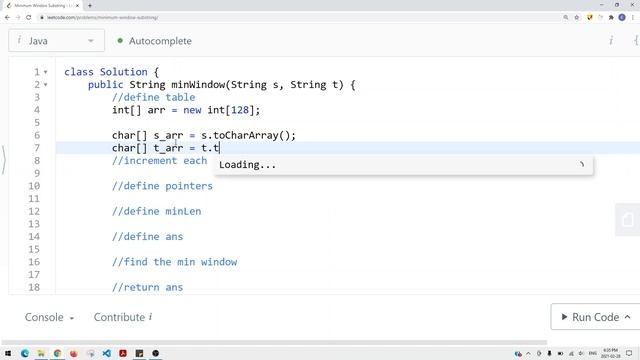
Task: Click the horizontal scrollbar below the console
Action: [274, 342]
